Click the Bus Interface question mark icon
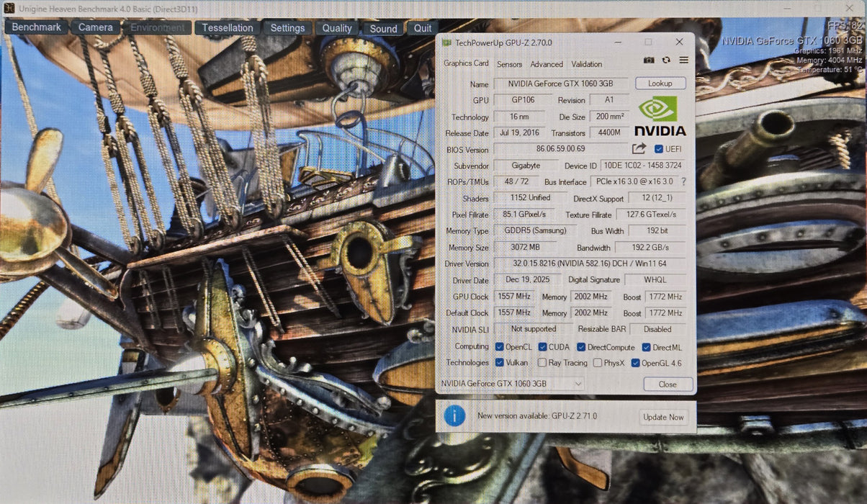 683,182
